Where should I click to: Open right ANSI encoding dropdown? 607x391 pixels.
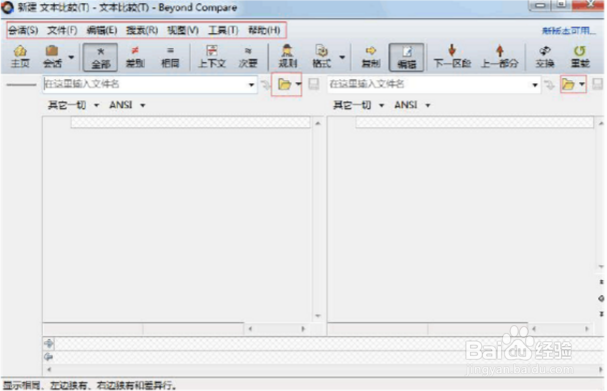412,105
